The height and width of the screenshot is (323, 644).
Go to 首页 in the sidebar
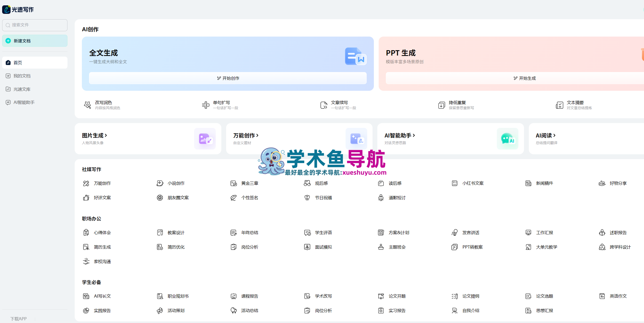[x=35, y=62]
